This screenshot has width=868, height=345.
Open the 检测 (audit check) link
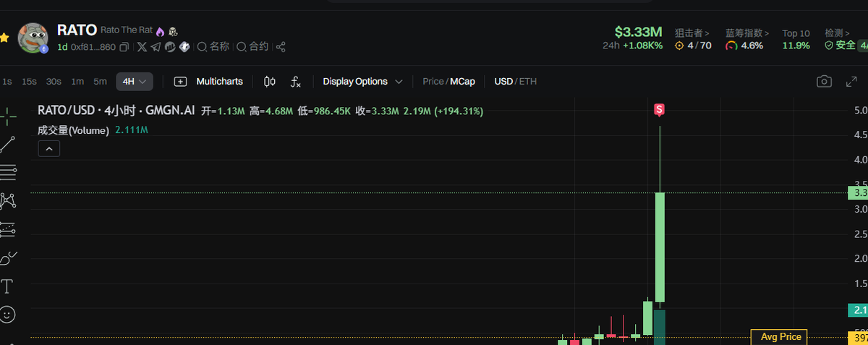click(x=838, y=33)
